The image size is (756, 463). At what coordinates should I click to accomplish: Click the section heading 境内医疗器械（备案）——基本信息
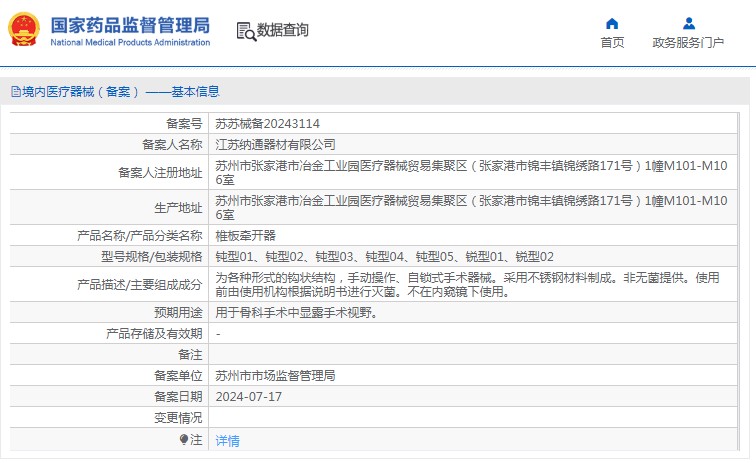click(121, 92)
